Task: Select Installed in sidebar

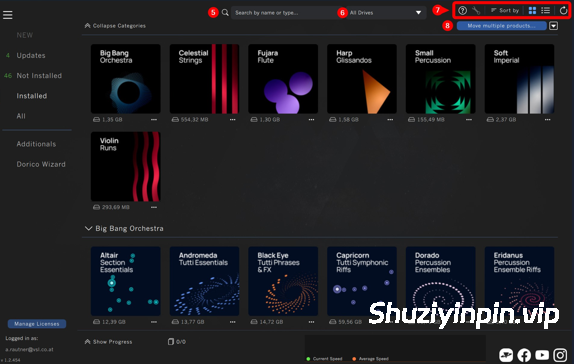Action: (x=31, y=96)
